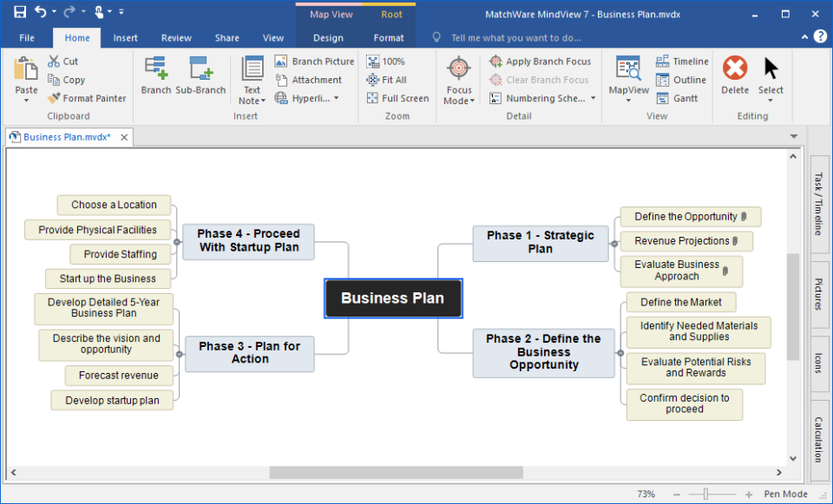The height and width of the screenshot is (504, 833).
Task: Open the Design contextual tab
Action: tap(330, 37)
